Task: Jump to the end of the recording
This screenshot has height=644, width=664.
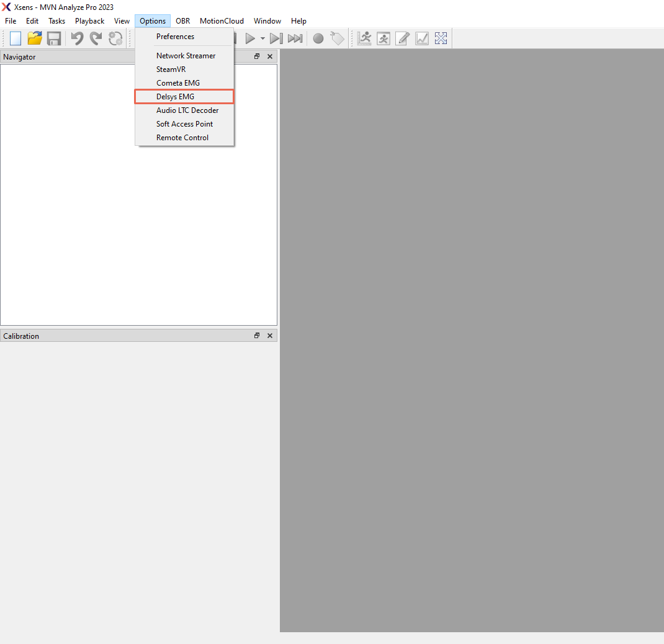Action: tap(295, 38)
